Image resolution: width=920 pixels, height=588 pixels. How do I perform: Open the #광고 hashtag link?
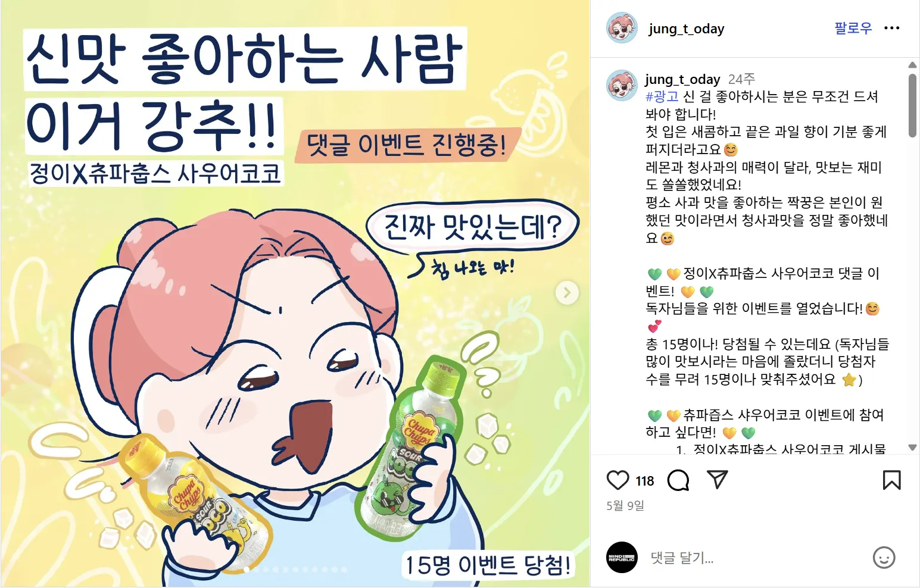tap(662, 96)
